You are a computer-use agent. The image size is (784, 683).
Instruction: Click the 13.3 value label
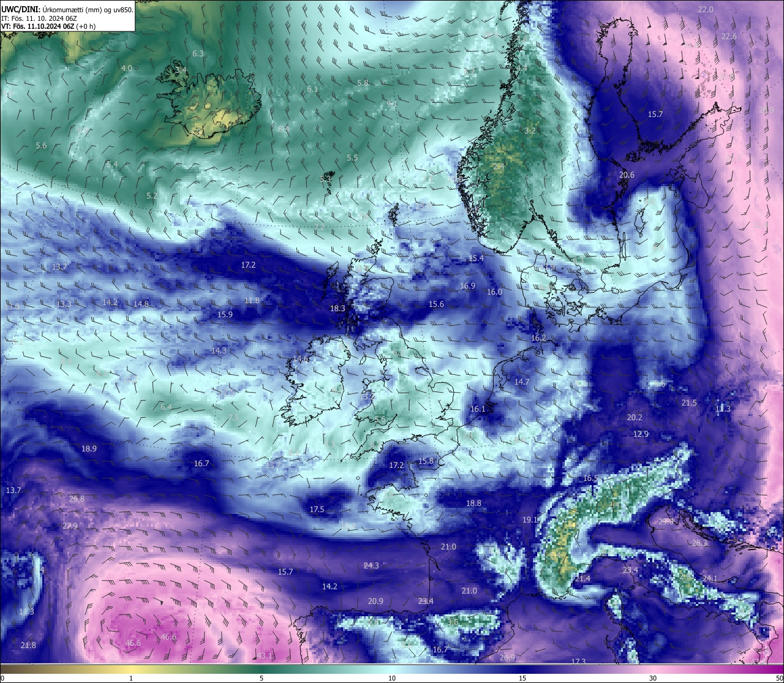pyautogui.click(x=64, y=304)
